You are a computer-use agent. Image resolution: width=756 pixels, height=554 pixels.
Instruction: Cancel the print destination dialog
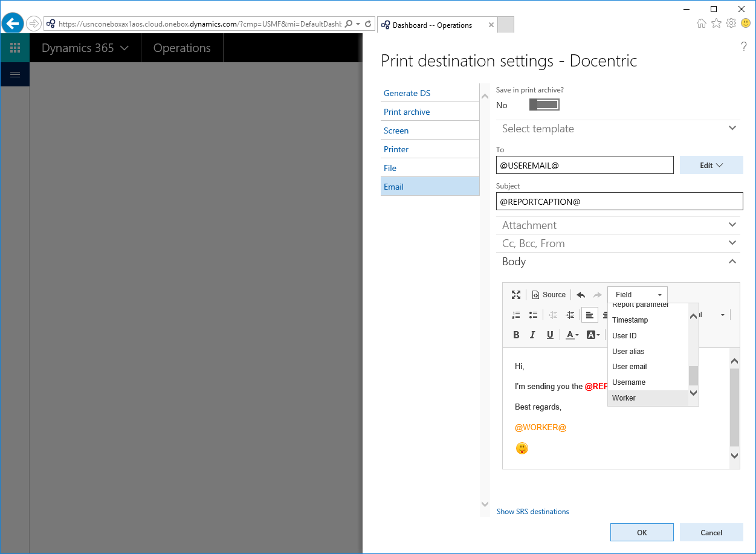coord(711,532)
